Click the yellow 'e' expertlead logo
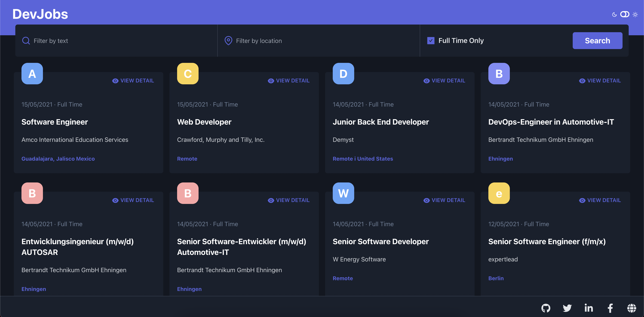 point(499,193)
